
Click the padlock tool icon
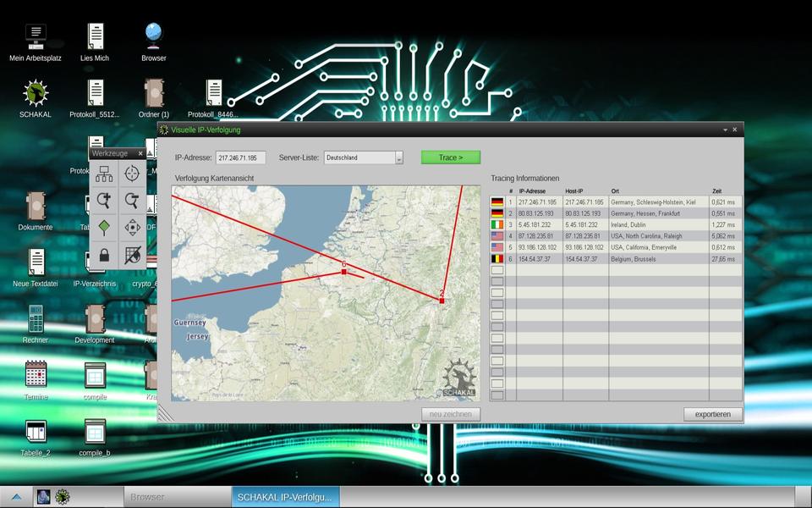tap(104, 254)
